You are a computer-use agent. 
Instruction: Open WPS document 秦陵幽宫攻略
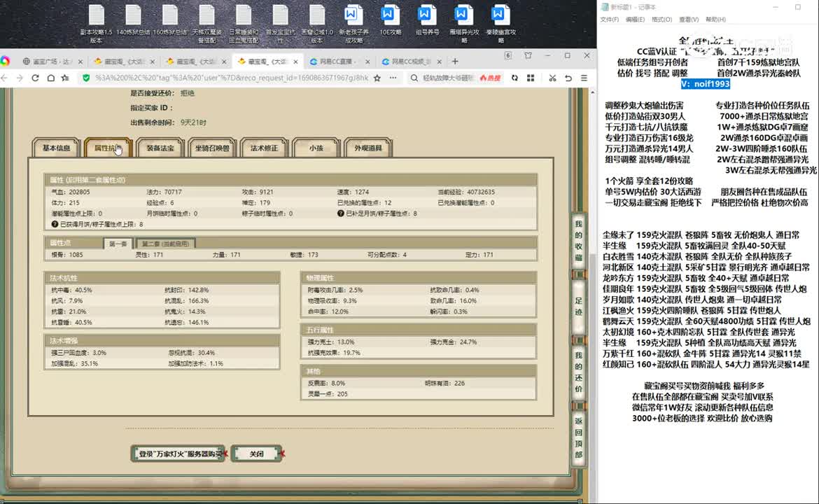(500, 23)
